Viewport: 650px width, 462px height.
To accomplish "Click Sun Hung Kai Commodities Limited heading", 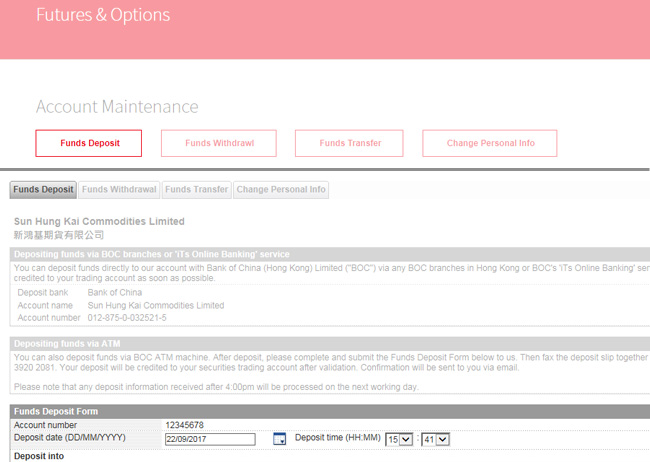I will [x=99, y=221].
